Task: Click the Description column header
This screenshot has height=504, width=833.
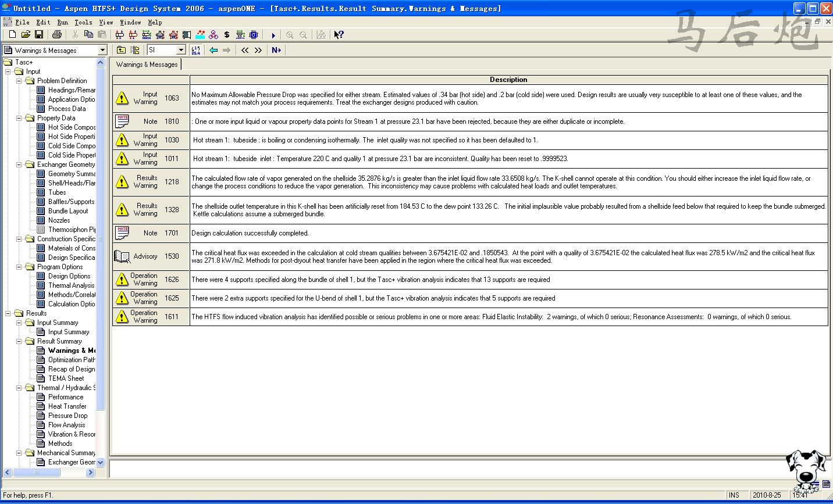Action: click(508, 80)
